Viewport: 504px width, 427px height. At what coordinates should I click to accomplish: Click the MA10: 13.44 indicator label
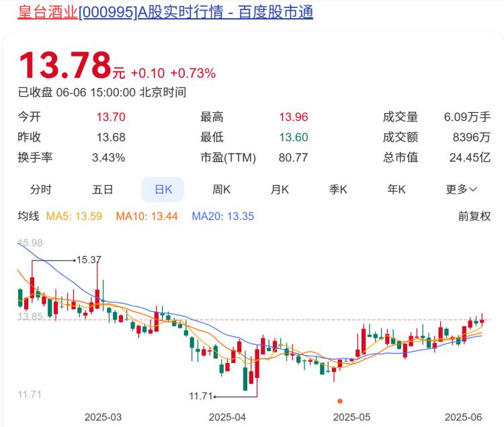(146, 216)
